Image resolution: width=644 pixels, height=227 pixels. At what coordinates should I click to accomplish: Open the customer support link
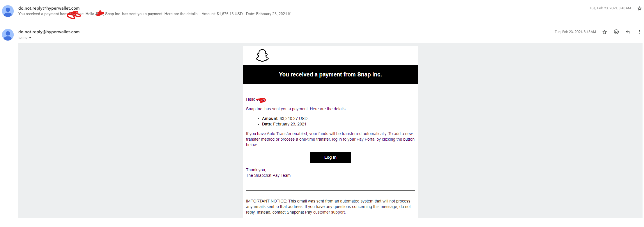point(329,212)
